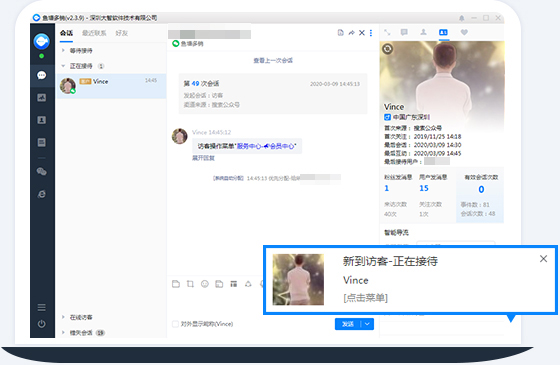Open the list panel icon in the sidebar
Image resolution: width=560 pixels, height=365 pixels.
coord(41,142)
